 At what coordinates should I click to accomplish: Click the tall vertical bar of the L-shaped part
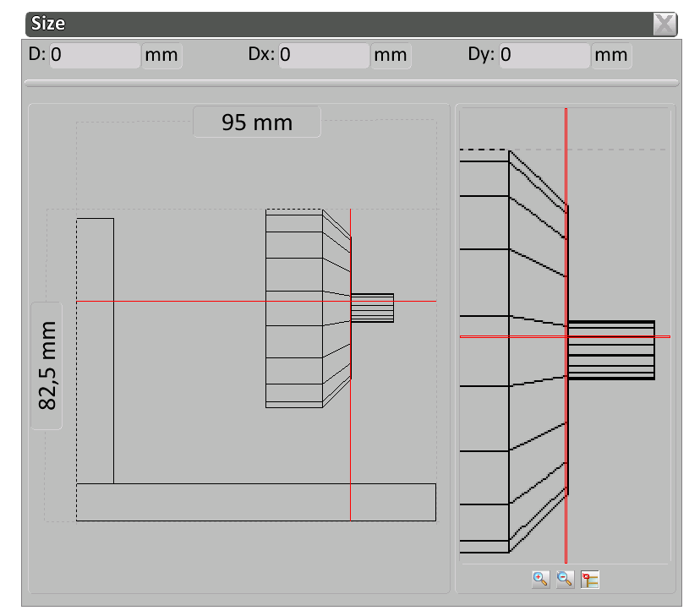pos(95,350)
